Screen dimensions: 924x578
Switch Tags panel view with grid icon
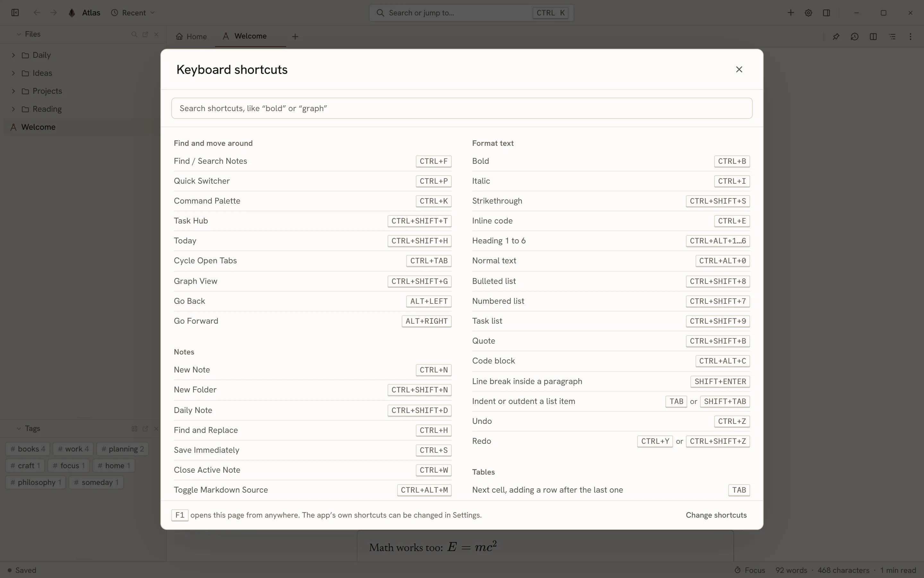[134, 429]
